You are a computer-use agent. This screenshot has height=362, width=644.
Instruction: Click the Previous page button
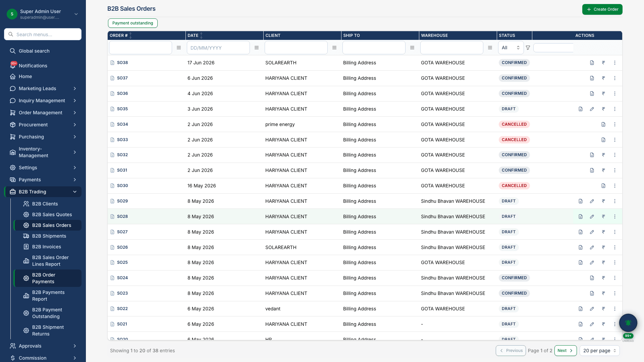[x=511, y=351]
